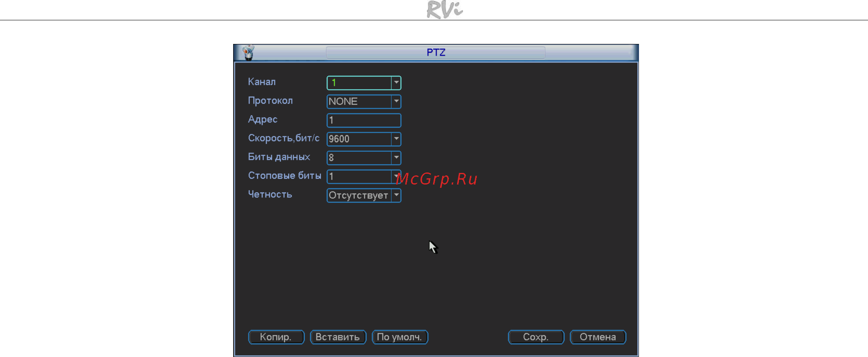
Task: Open the Стоповые биты dropdown
Action: click(x=364, y=177)
